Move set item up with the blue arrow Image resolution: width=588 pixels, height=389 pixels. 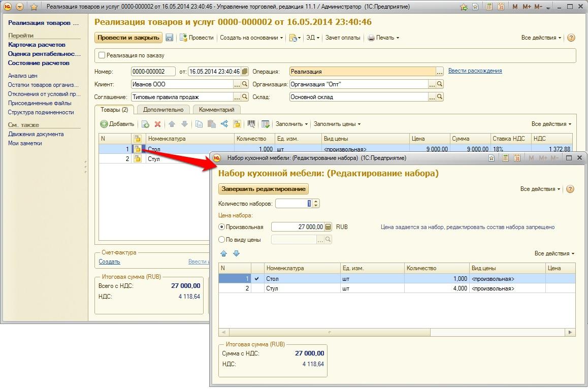click(224, 253)
